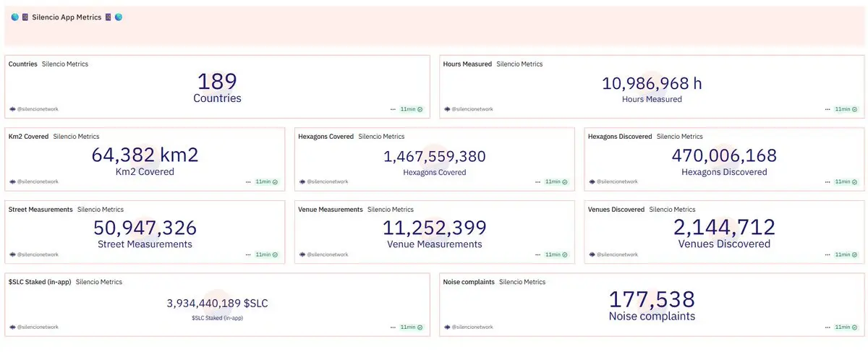868x352 pixels.
Task: Select the 1,467,559,380 hexagons value
Action: 435,157
